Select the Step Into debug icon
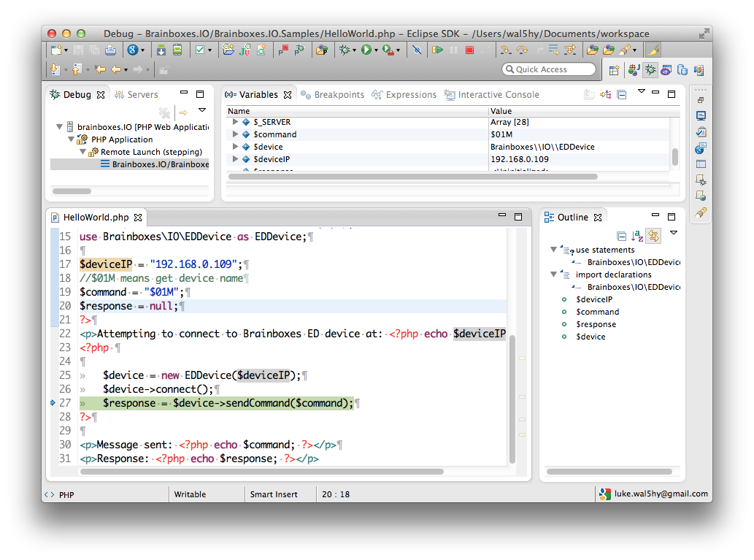 click(x=507, y=50)
